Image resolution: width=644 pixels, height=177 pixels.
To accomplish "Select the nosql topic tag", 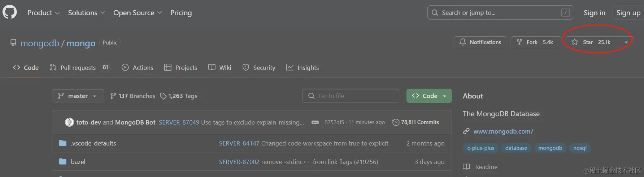I will coord(580,148).
